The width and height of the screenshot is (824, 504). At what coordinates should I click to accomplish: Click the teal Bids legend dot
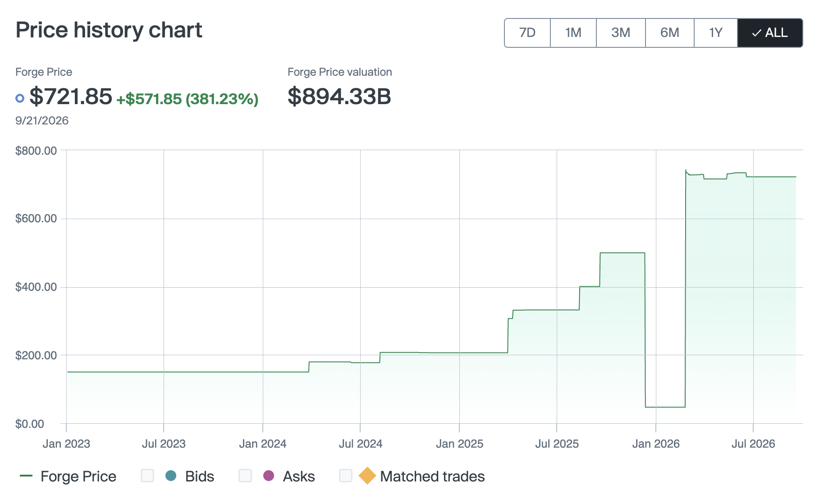click(x=171, y=476)
